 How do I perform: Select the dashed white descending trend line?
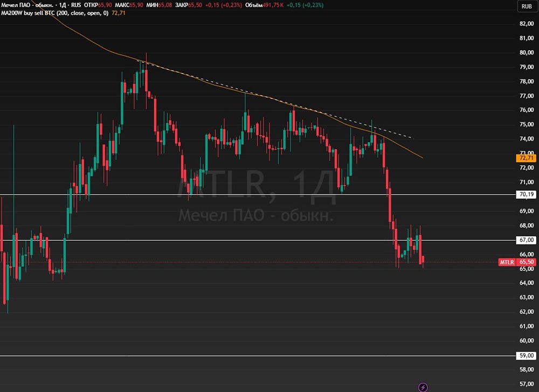point(275,100)
